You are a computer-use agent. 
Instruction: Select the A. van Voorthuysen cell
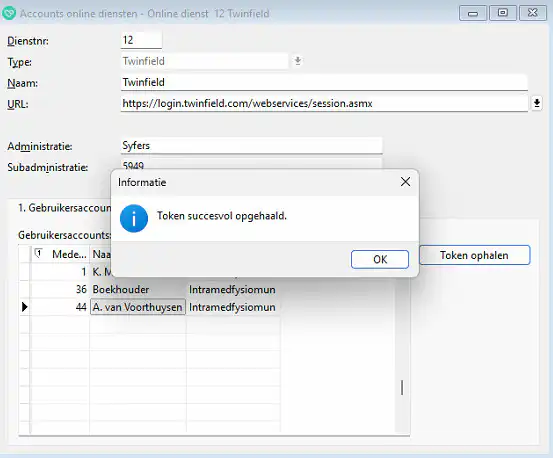pos(138,307)
